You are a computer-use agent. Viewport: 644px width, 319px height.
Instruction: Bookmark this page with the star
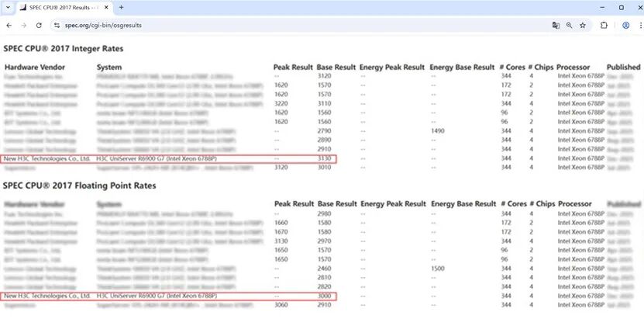(582, 26)
